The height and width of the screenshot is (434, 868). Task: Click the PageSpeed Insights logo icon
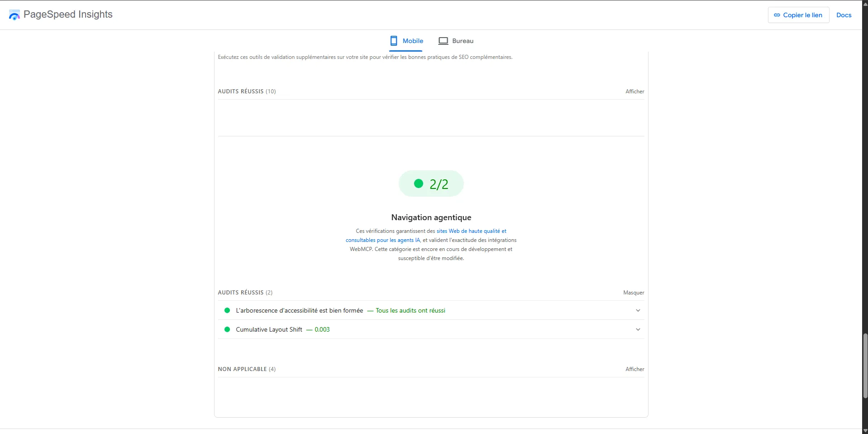[14, 15]
